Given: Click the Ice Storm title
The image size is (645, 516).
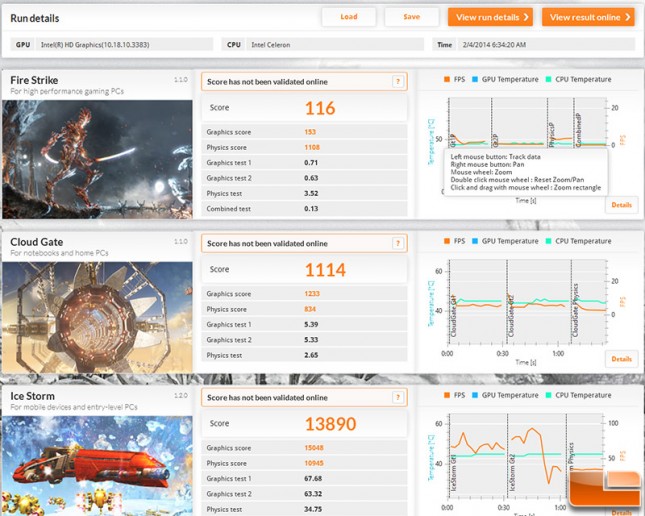Looking at the screenshot, I should point(32,396).
